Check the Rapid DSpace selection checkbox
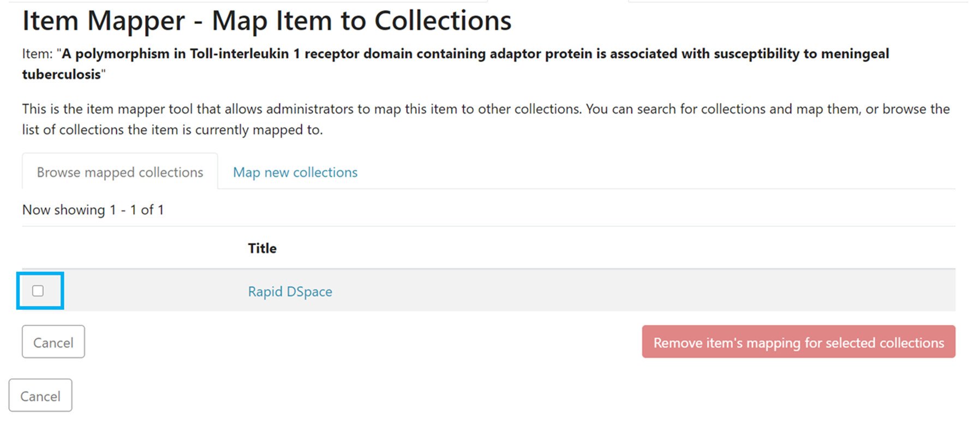Image resolution: width=980 pixels, height=421 pixels. pyautogui.click(x=37, y=292)
